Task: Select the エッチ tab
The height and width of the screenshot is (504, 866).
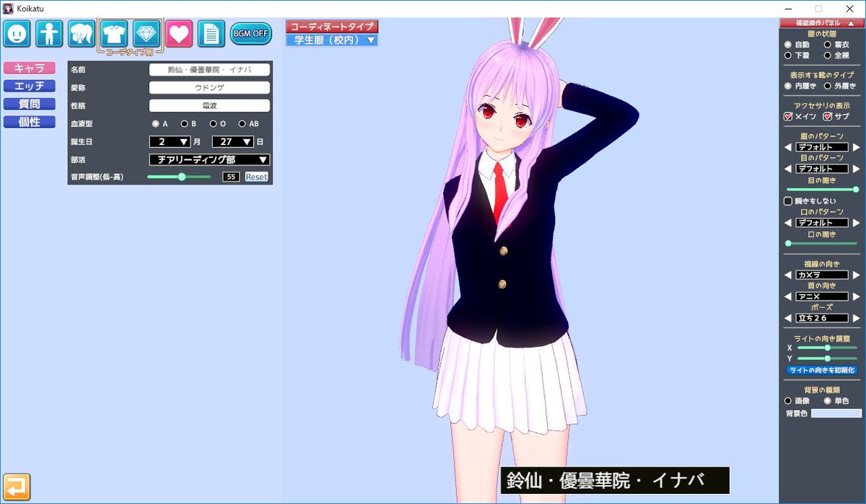Action: [30, 86]
